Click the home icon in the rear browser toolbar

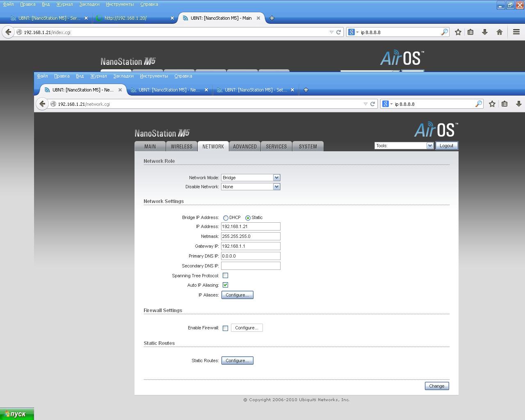pyautogui.click(x=499, y=32)
